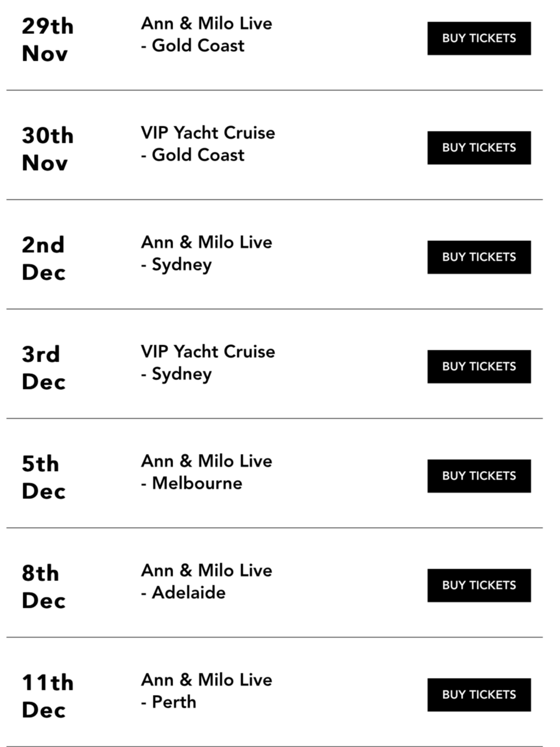Select the 5th Dec date label
The height and width of the screenshot is (747, 560).
(44, 477)
